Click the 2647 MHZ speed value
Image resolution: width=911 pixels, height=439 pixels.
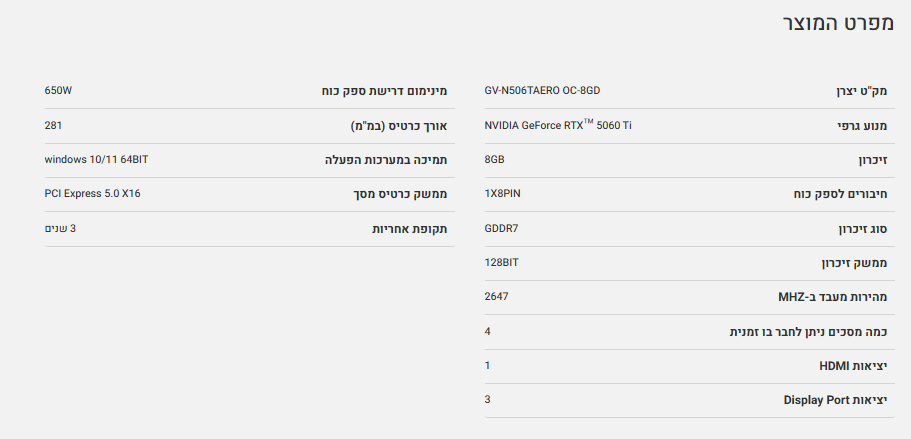[497, 297]
